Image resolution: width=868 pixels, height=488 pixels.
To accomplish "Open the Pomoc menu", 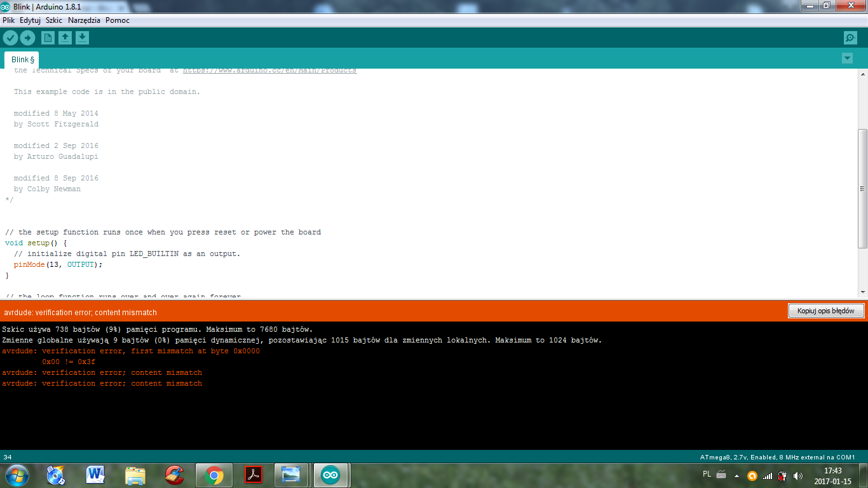I will pos(118,20).
